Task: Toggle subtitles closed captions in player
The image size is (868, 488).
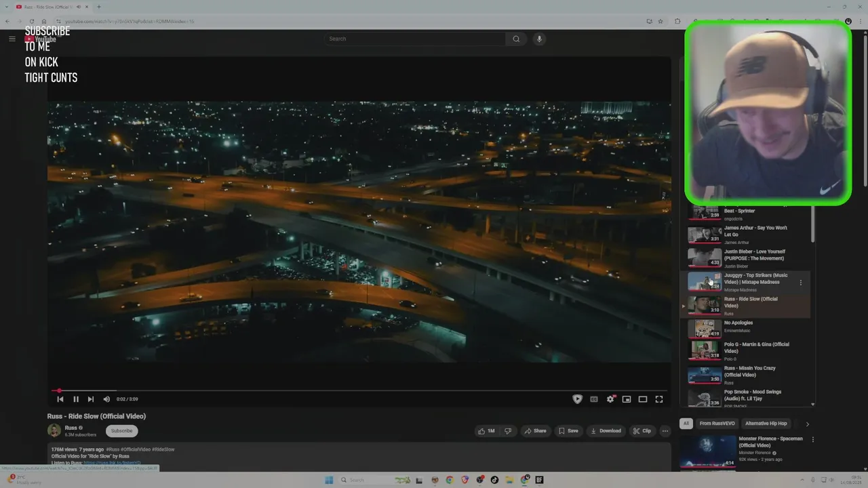Action: click(x=594, y=399)
